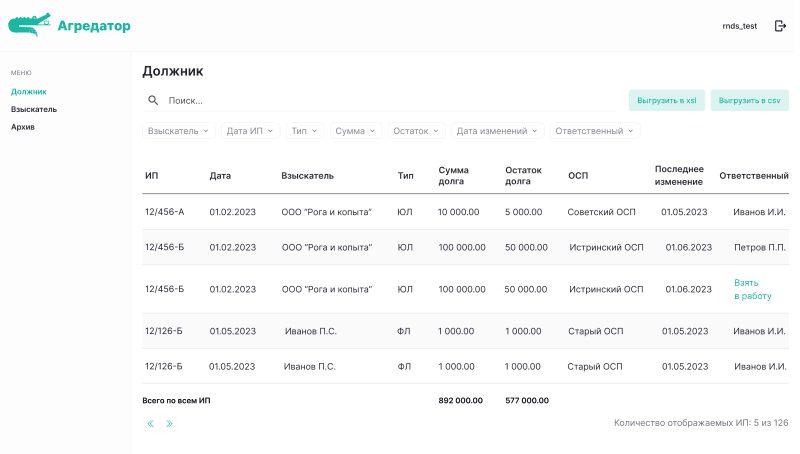Image resolution: width=800 pixels, height=454 pixels.
Task: Go to next page with right double-chevron
Action: pos(169,424)
